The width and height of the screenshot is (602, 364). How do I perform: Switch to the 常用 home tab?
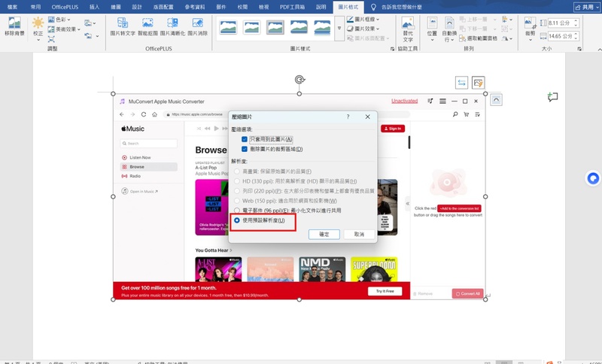pos(35,7)
